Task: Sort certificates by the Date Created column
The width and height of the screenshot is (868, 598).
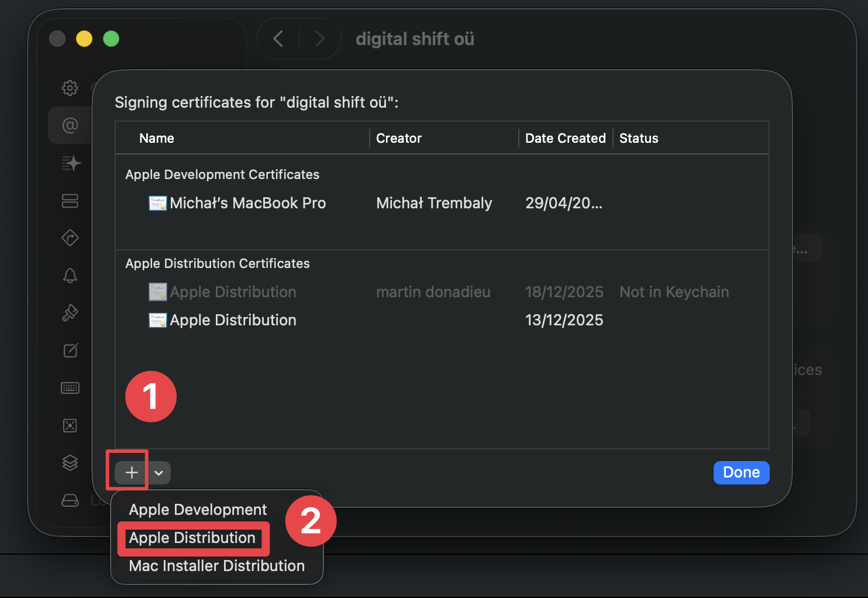Action: coord(564,138)
